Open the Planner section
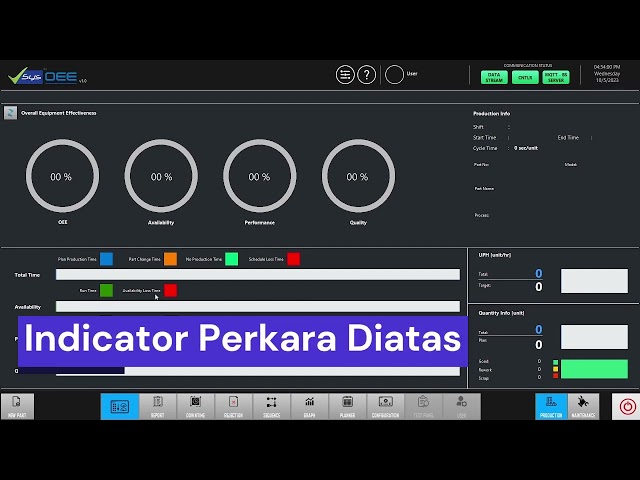Viewport: 640px width, 480px height. click(347, 406)
